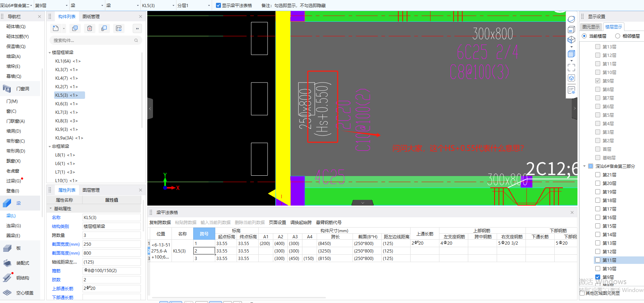Toggle the 其他区域图元亮显 checkbox
Viewport: 644px width, 303px height.
tap(582, 293)
